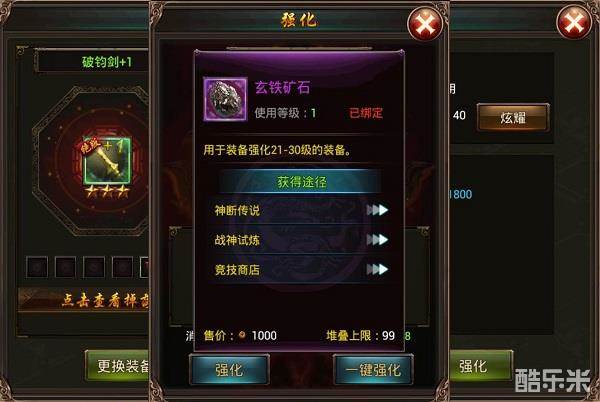The height and width of the screenshot is (402, 600).
Task: Click the arrow icon beside 神断传说
Action: pyautogui.click(x=377, y=210)
